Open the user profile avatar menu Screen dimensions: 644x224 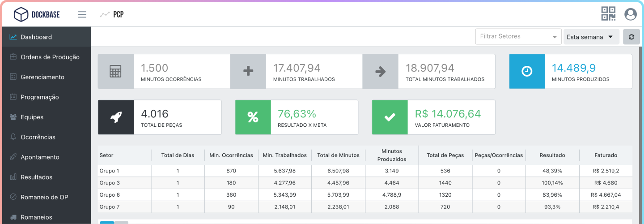[631, 14]
